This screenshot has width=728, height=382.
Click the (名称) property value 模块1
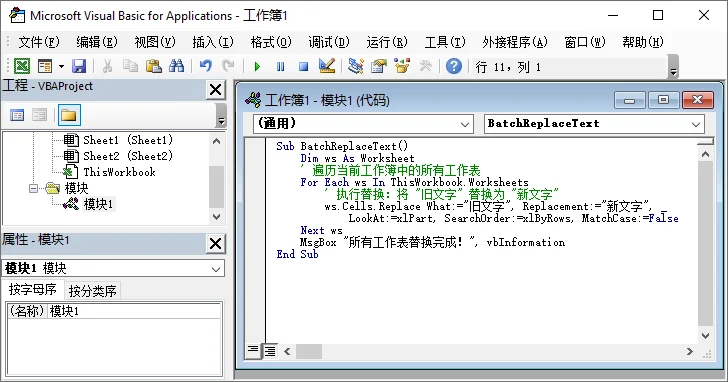click(134, 311)
